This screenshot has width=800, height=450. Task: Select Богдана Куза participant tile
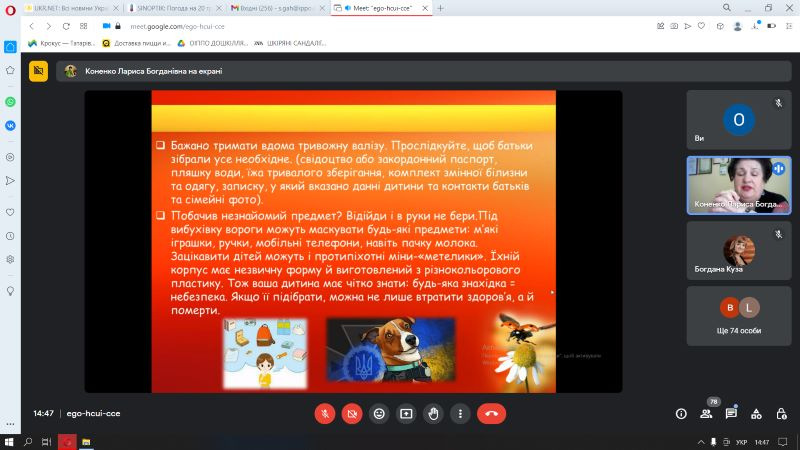[x=739, y=251]
